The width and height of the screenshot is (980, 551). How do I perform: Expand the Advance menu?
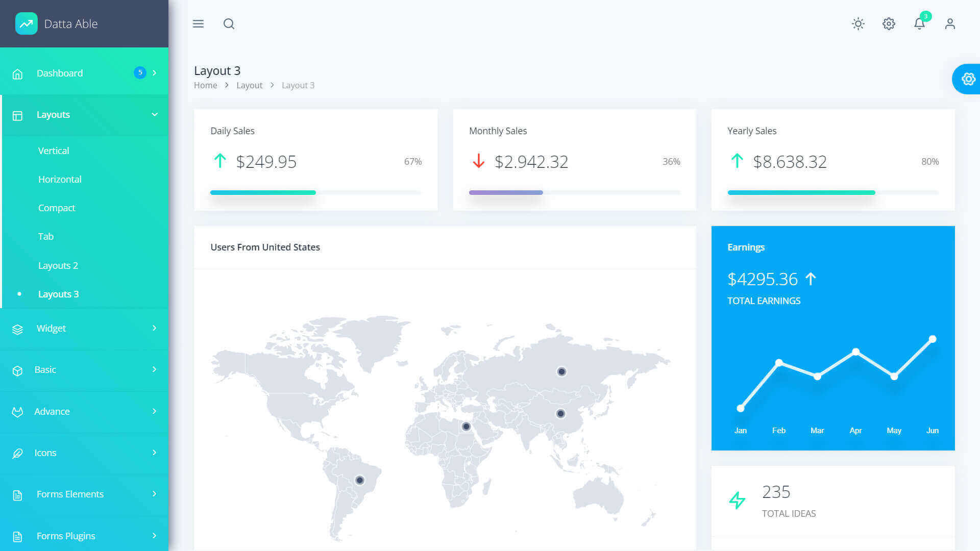[154, 411]
